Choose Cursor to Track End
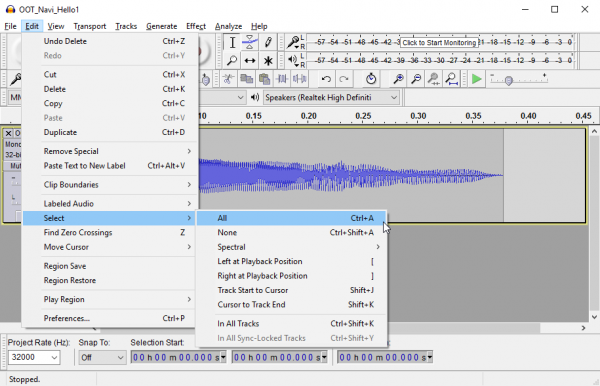This screenshot has height=386, width=600. [292, 305]
